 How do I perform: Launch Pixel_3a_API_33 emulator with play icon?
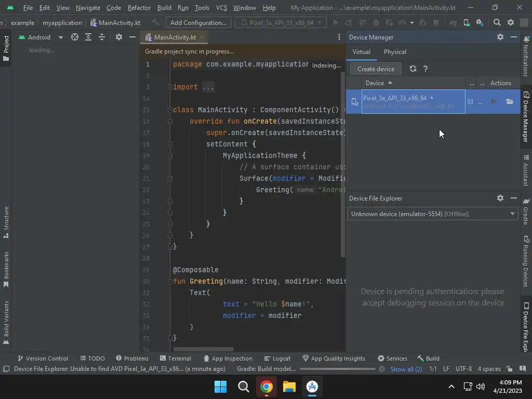click(494, 101)
